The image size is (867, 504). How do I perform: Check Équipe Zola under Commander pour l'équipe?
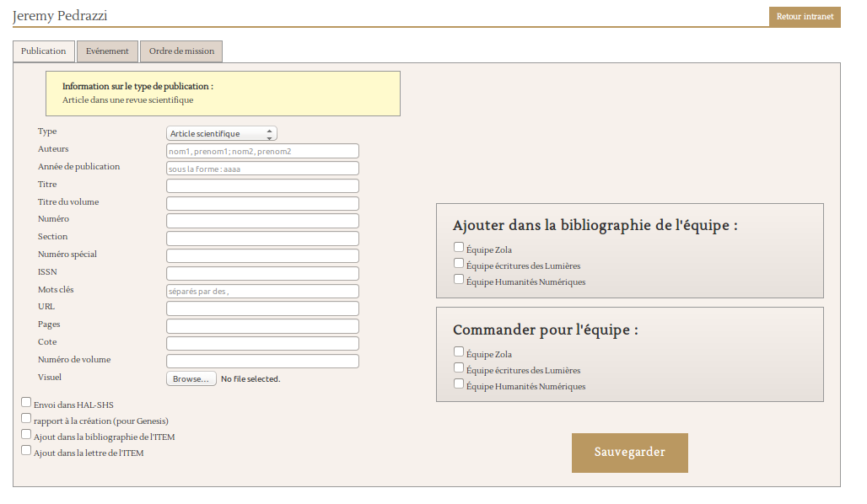(x=459, y=352)
